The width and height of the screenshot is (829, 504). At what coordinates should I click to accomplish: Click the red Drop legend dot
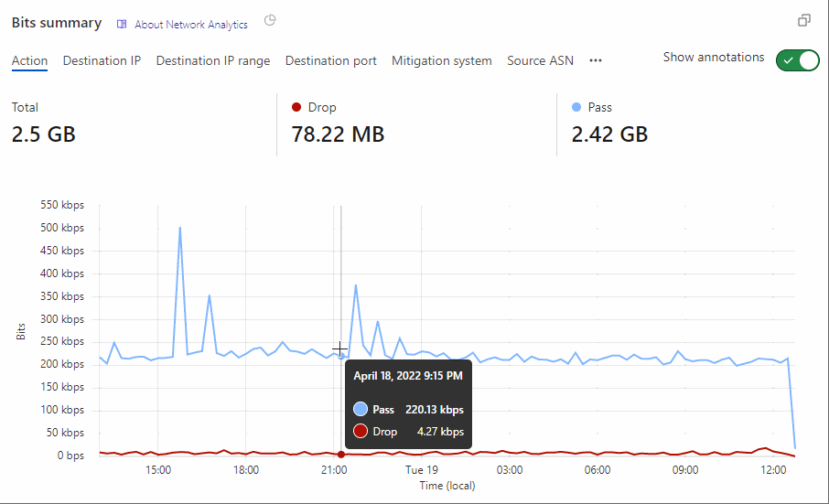point(296,107)
